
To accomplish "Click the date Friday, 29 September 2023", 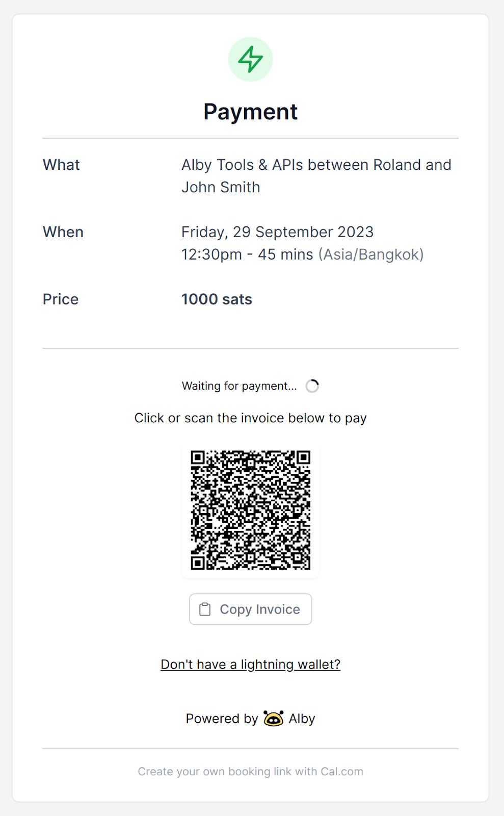I will pos(277,232).
